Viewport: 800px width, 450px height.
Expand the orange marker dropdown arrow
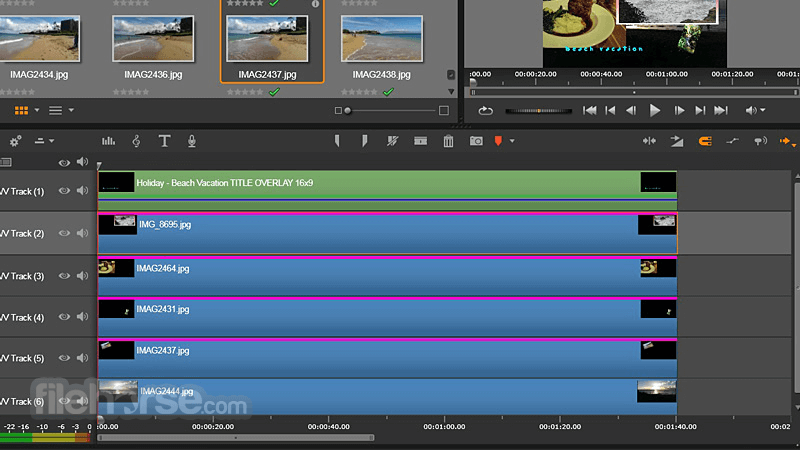[x=512, y=141]
